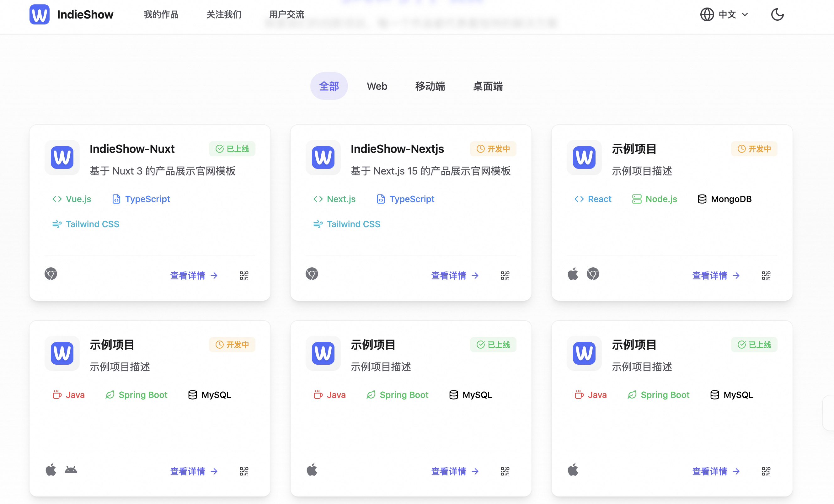
Task: Click Chrome icon on IndieShow-Nuxt card
Action: pyautogui.click(x=51, y=274)
